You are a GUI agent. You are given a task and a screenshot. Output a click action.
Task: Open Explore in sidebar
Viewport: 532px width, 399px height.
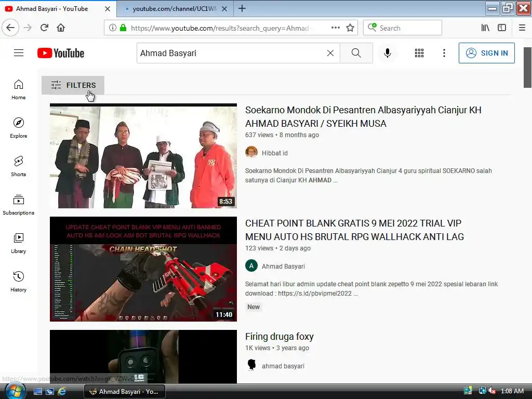19,128
